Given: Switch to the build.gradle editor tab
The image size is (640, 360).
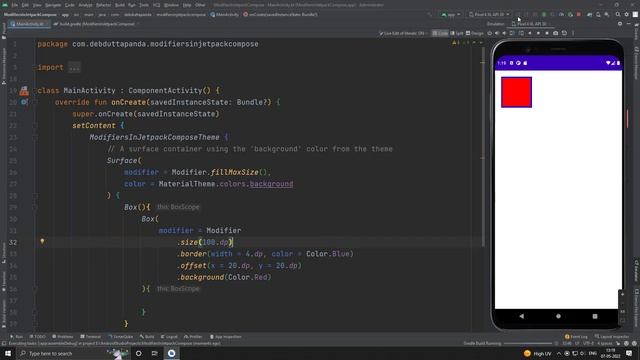Looking at the screenshot, I should click(96, 24).
